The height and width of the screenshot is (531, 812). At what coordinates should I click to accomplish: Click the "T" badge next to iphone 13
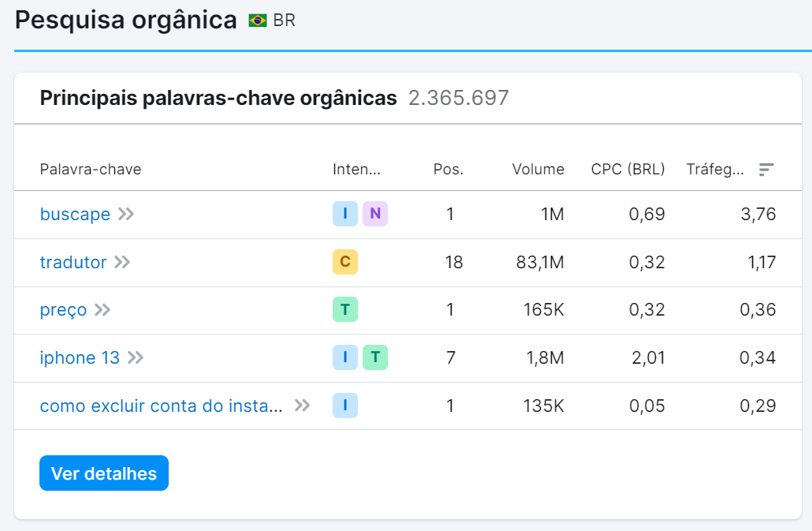point(376,357)
